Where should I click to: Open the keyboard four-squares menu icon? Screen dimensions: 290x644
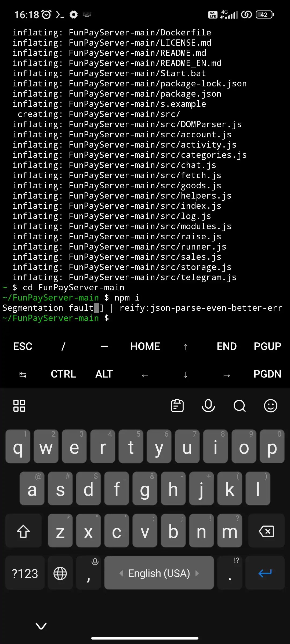pyautogui.click(x=19, y=405)
